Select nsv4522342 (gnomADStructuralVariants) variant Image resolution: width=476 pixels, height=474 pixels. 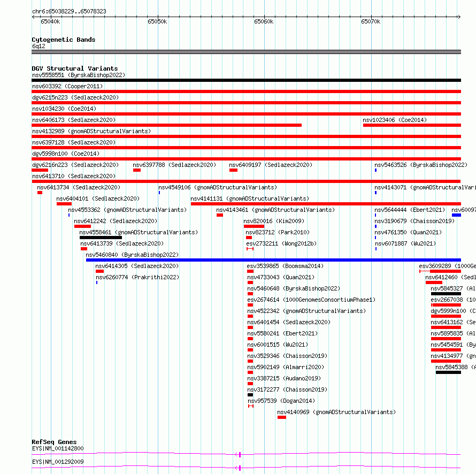pyautogui.click(x=306, y=311)
